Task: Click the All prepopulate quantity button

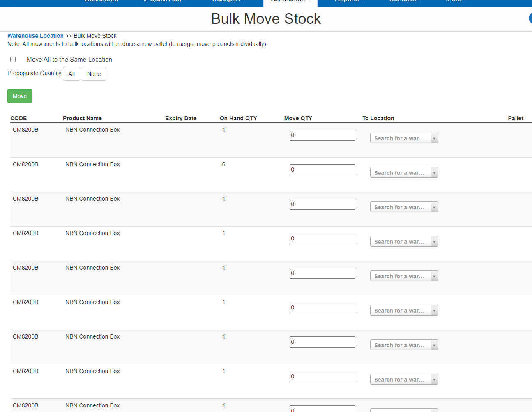Action: click(71, 74)
